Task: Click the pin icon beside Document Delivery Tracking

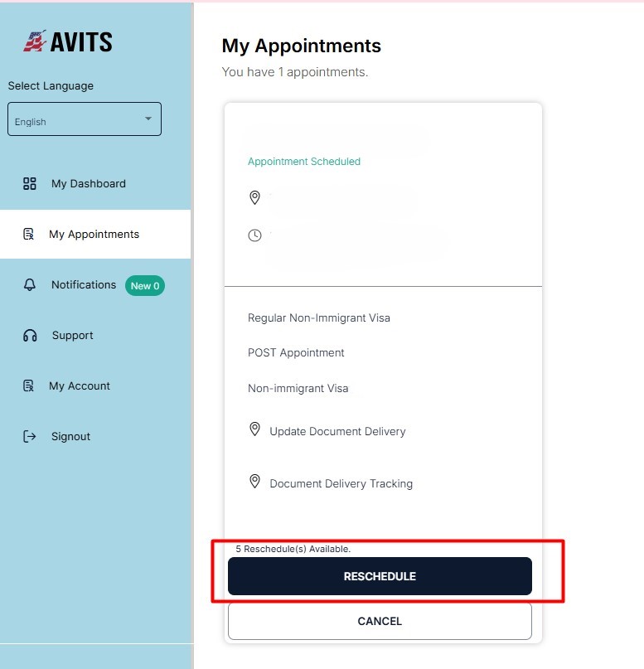Action: (x=255, y=481)
